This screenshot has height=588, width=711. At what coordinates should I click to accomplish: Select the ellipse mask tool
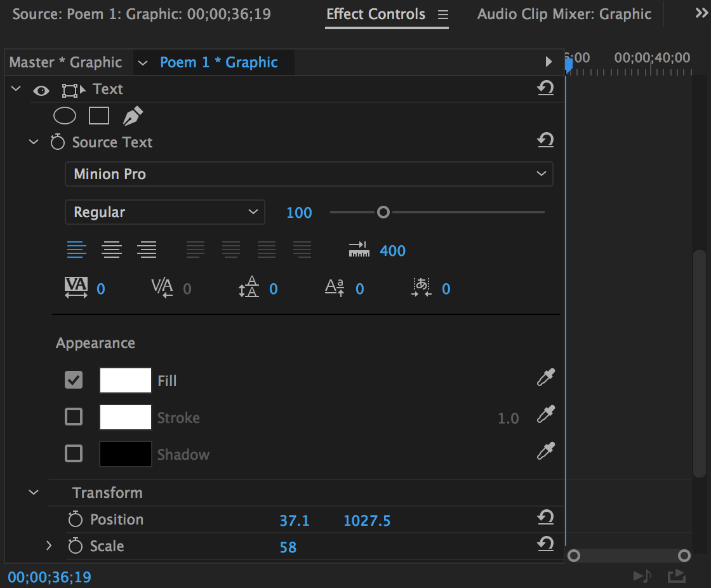coord(65,116)
